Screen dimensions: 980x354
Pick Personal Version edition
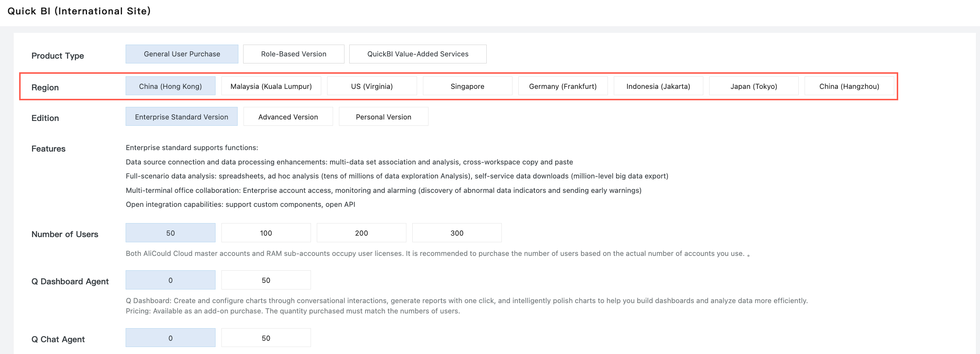coord(384,117)
